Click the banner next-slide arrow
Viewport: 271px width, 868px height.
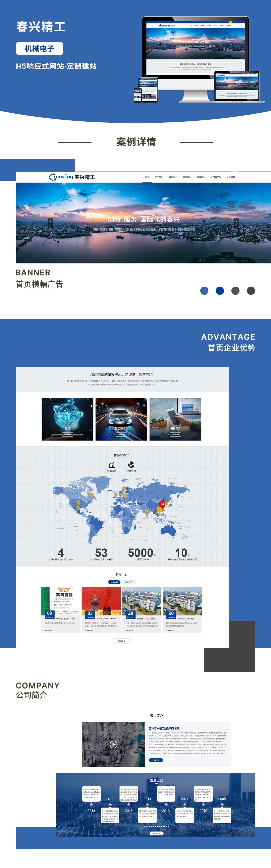[237, 223]
